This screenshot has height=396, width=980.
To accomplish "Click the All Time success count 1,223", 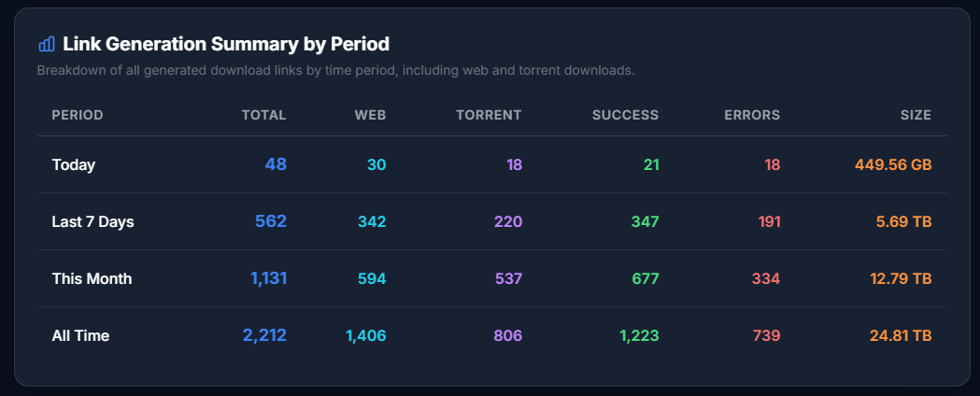I will click(638, 335).
